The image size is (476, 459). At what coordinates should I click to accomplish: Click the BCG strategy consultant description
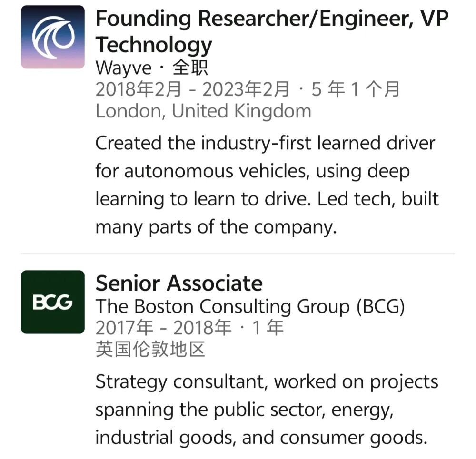coord(267,410)
